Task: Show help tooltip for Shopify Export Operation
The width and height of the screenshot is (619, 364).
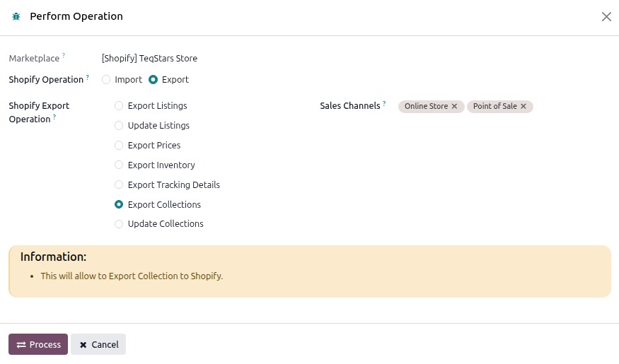Action: (x=54, y=117)
